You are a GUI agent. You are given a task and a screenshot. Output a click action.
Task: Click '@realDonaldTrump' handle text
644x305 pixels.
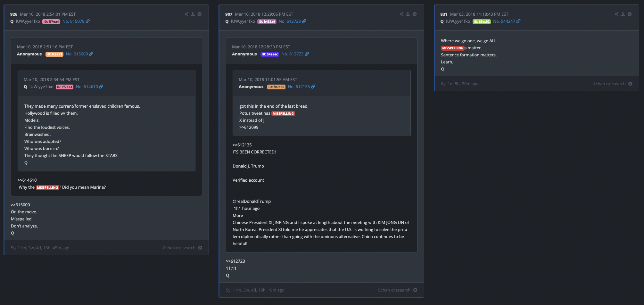[x=252, y=201]
